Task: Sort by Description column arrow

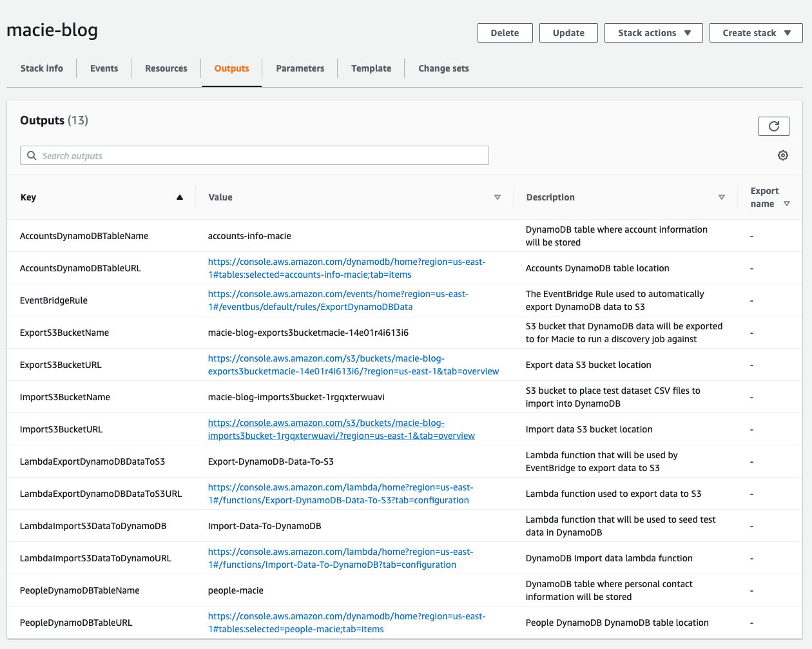Action: point(722,197)
